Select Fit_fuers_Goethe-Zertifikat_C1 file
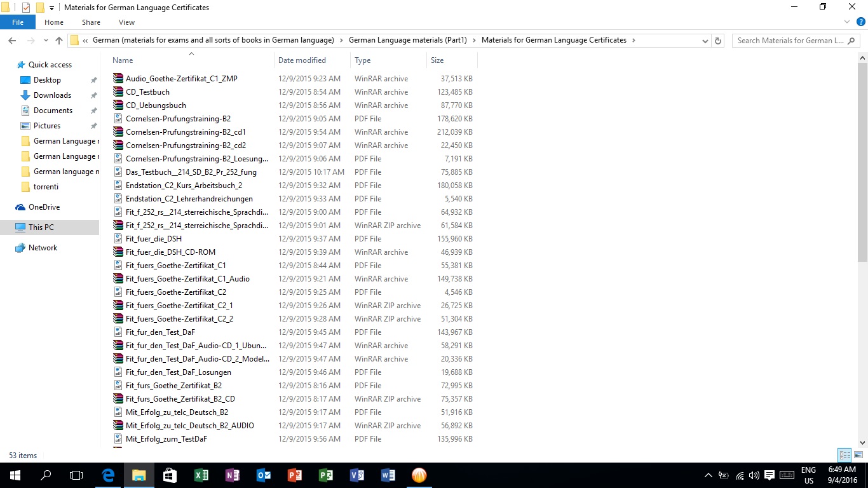 [x=175, y=266]
